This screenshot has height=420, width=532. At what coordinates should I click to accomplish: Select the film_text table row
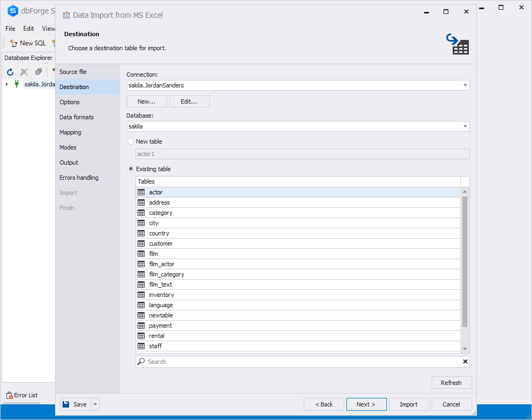coord(298,284)
